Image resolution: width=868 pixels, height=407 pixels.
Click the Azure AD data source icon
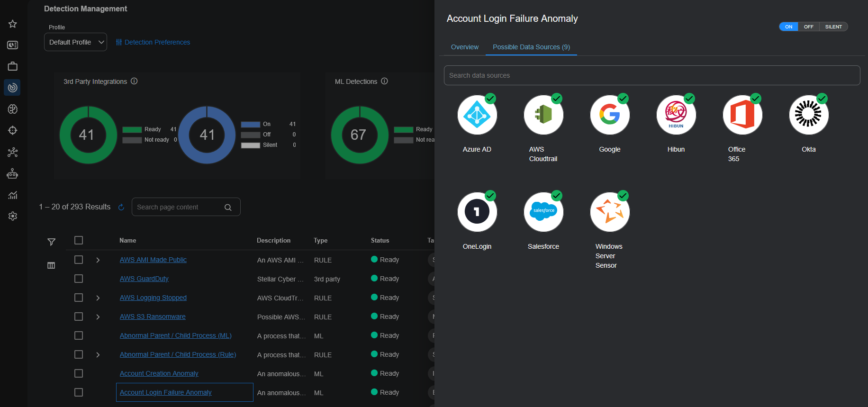tap(477, 115)
